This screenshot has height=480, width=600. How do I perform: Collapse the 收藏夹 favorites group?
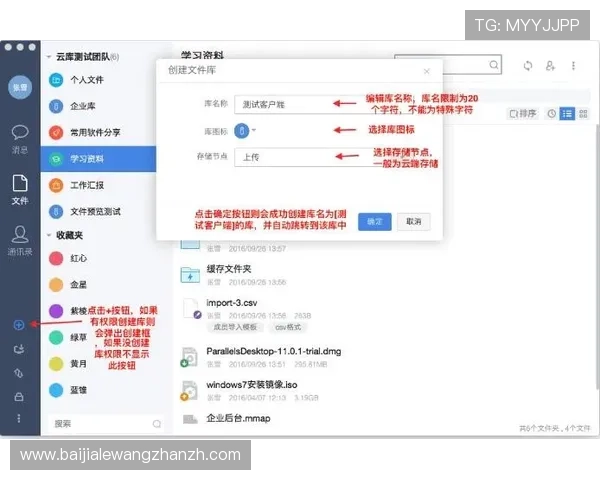click(49, 235)
